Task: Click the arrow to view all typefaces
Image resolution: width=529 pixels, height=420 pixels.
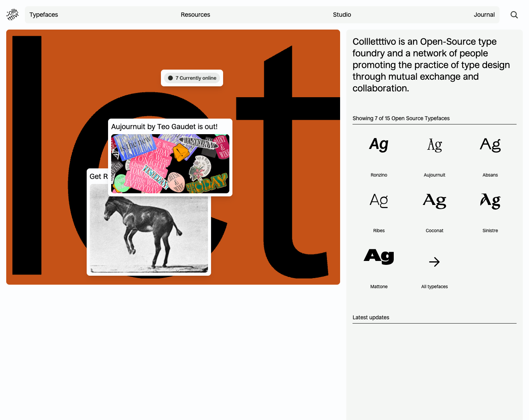Action: click(x=434, y=262)
